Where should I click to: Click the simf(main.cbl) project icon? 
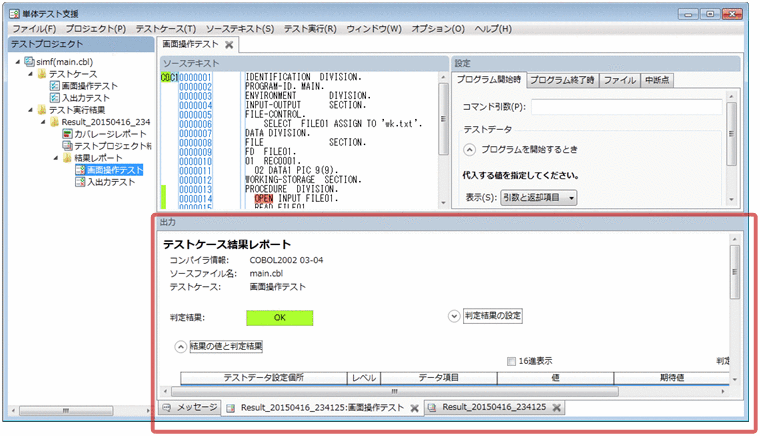(x=30, y=62)
